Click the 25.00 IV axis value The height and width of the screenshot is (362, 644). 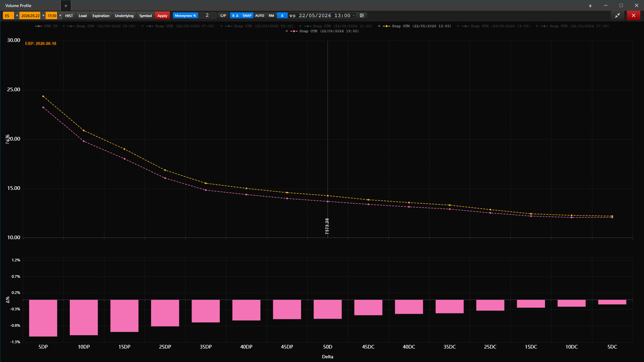[x=14, y=90]
